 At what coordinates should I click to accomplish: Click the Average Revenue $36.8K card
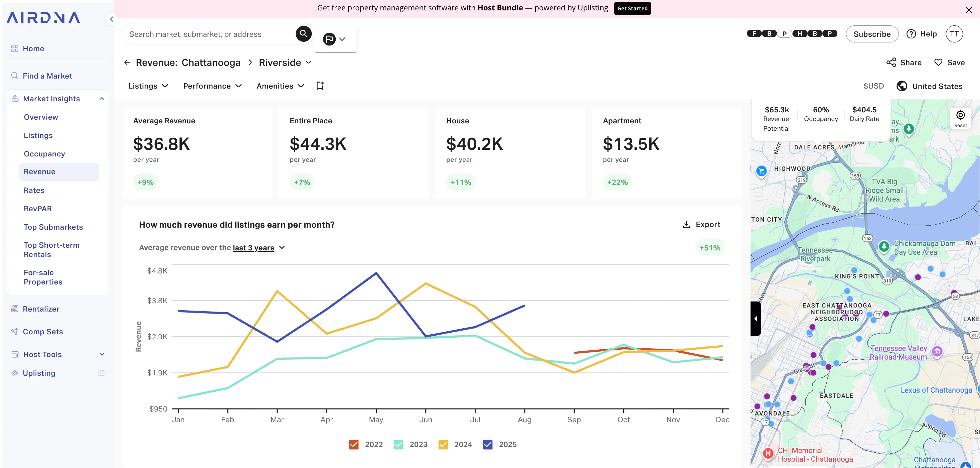(197, 153)
